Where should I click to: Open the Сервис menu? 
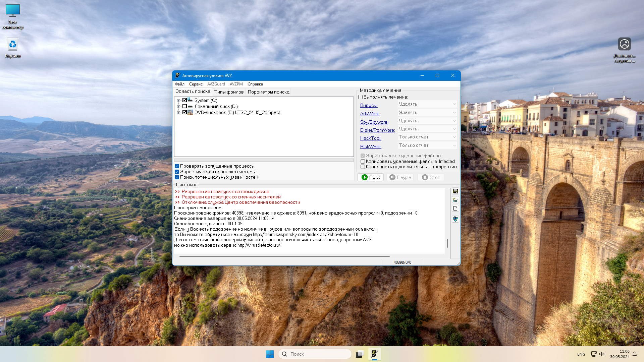tap(196, 84)
